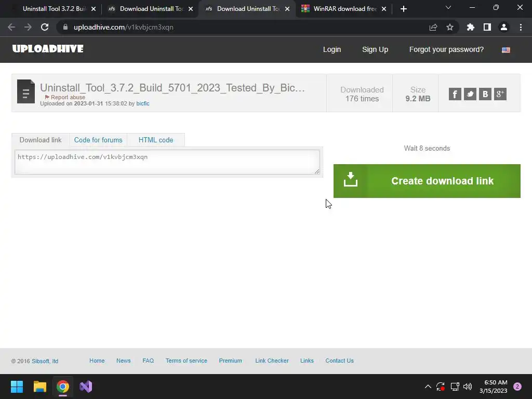Select the Download link tab
The height and width of the screenshot is (399, 532).
point(41,140)
